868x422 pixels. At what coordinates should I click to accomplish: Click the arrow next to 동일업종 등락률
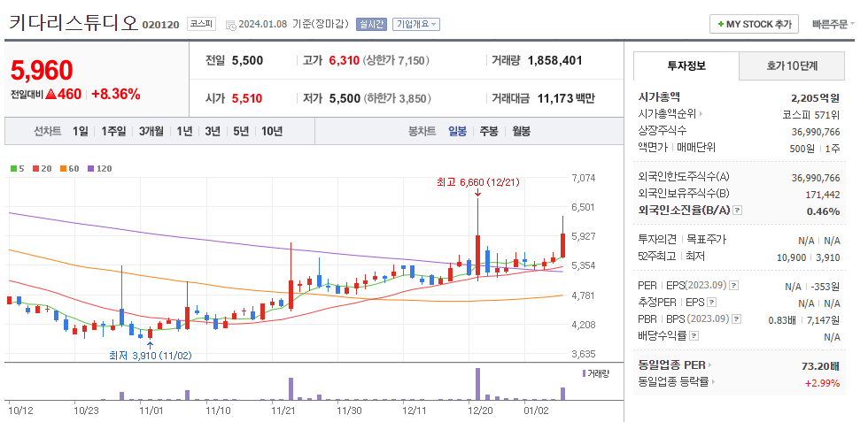(713, 381)
